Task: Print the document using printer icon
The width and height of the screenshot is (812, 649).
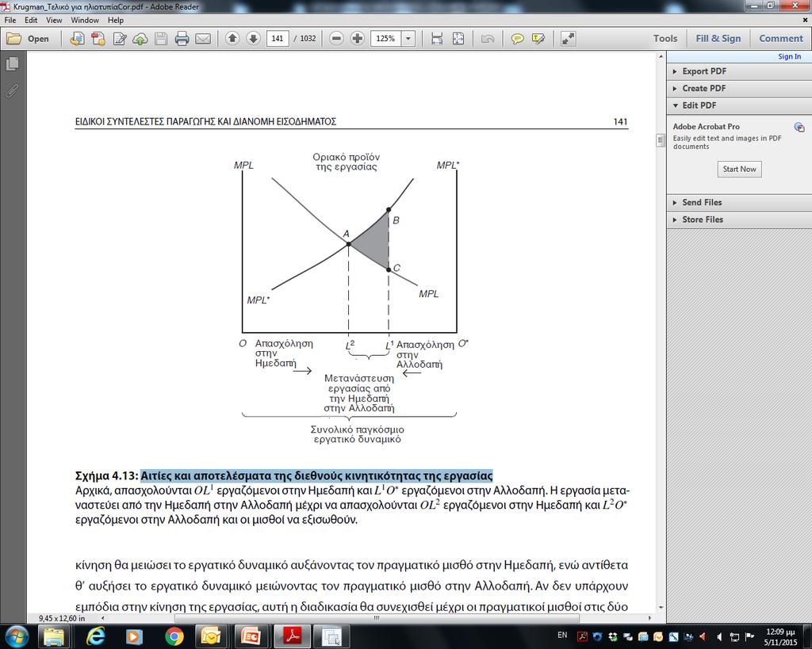Action: (182, 39)
